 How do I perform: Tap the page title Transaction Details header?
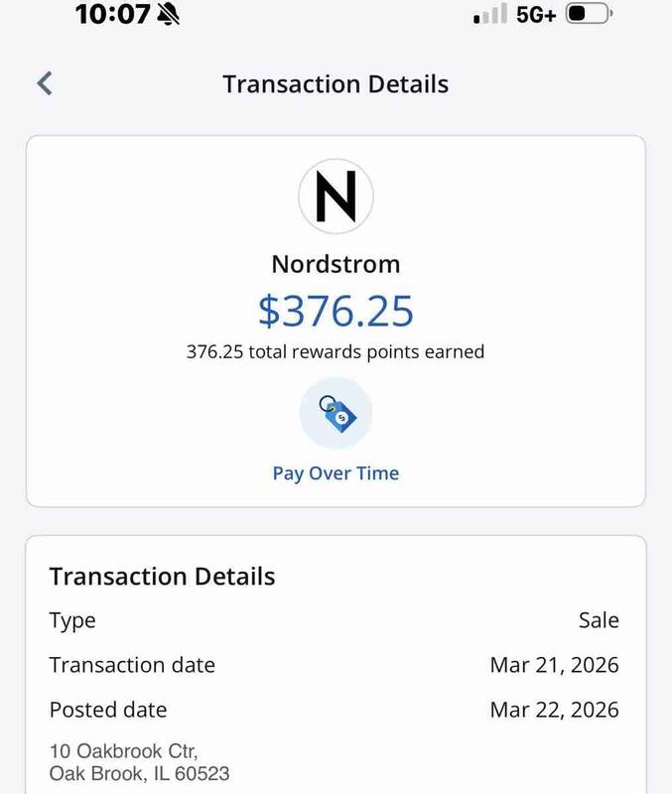coord(336,84)
